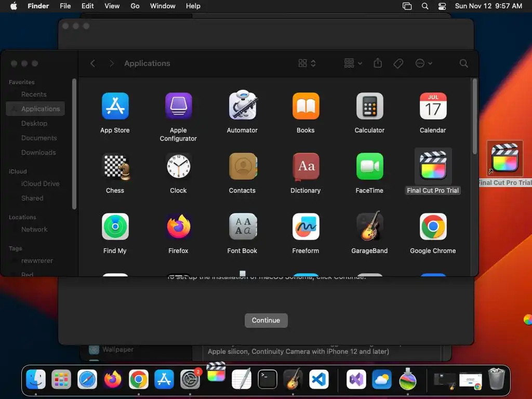Viewport: 532px width, 399px height.
Task: Open the Find My application
Action: (x=115, y=227)
